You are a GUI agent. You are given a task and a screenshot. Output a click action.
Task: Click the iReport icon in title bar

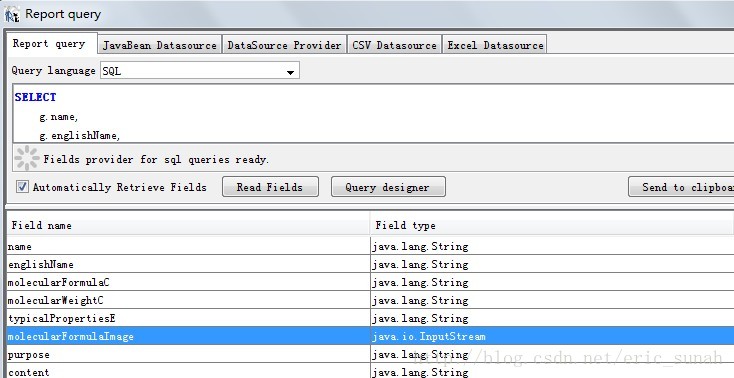[12, 14]
